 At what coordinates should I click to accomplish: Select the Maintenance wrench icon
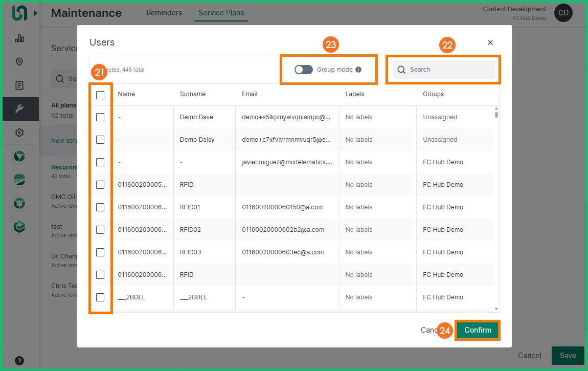[19, 109]
